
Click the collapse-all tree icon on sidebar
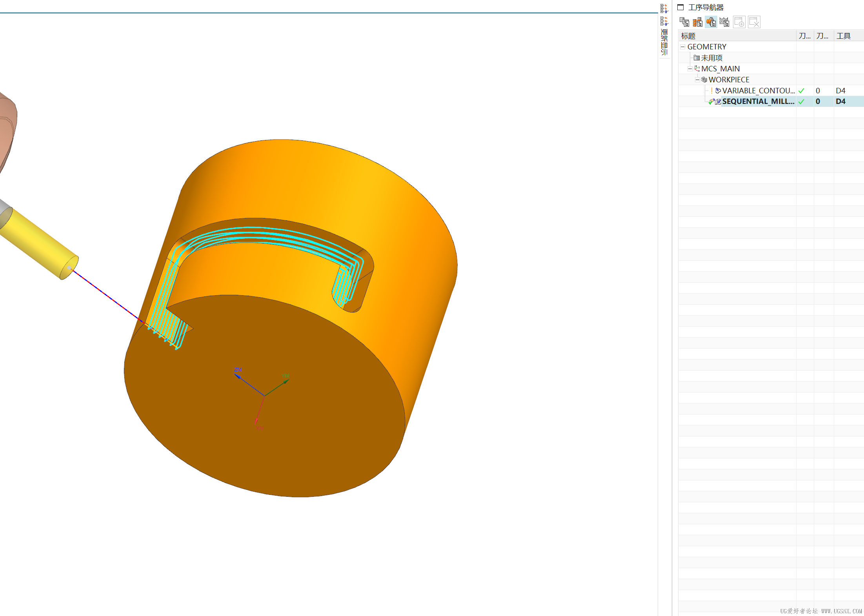click(x=664, y=21)
